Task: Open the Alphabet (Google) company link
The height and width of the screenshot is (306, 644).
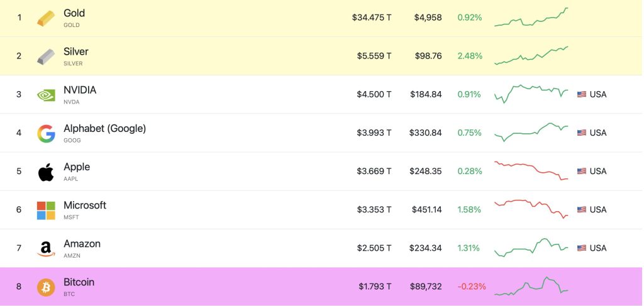Action: [104, 128]
